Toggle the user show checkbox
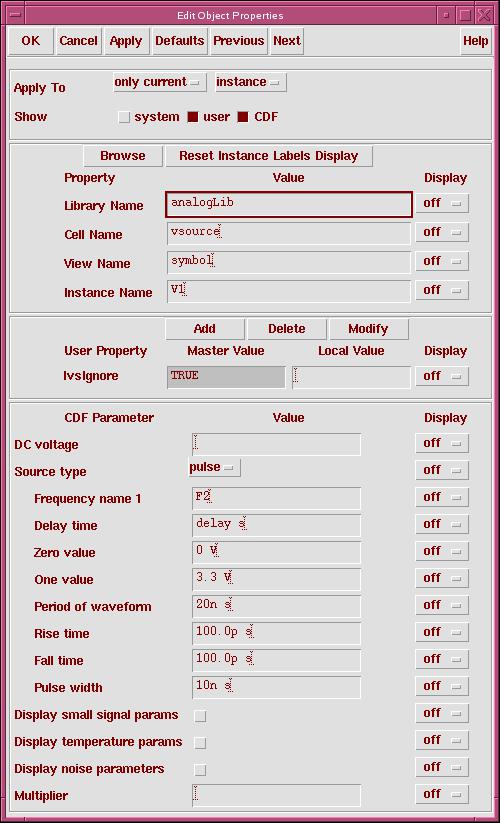Screen dimensions: 500x823 coord(193,117)
